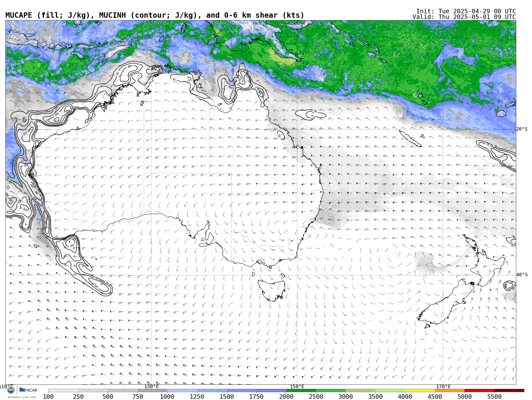Viewport: 532px width, 400px height.
Task: Click the NSF logo icon
Action: (11, 390)
